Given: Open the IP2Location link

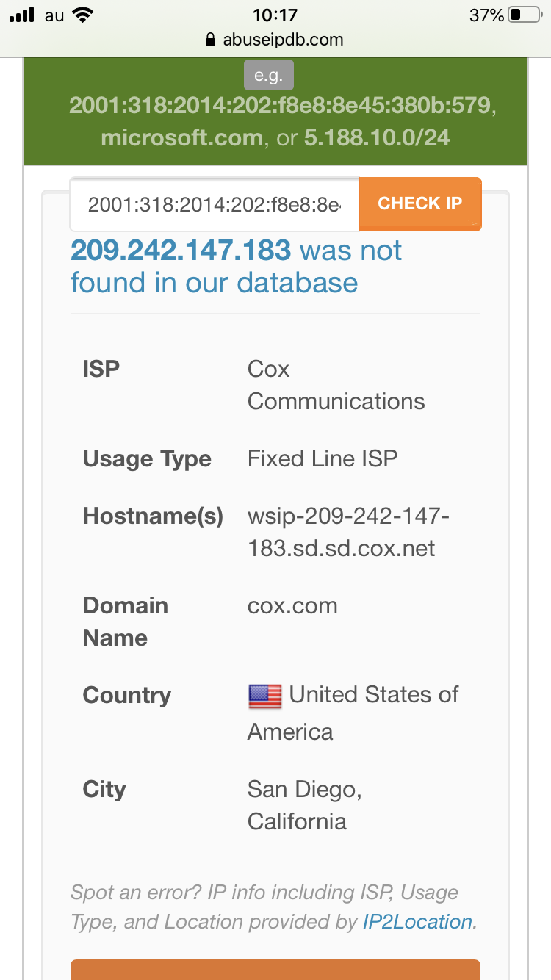Looking at the screenshot, I should (x=417, y=922).
